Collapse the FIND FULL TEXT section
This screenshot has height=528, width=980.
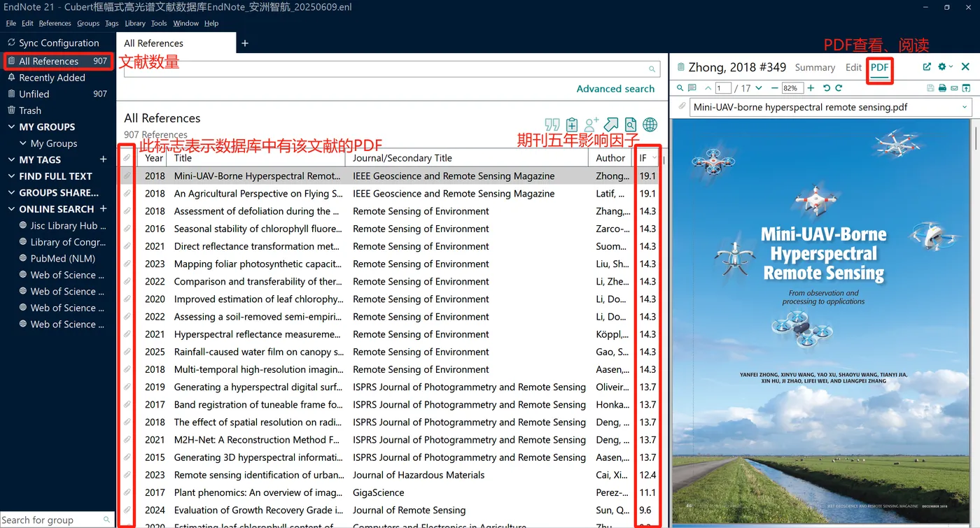pyautogui.click(x=11, y=176)
